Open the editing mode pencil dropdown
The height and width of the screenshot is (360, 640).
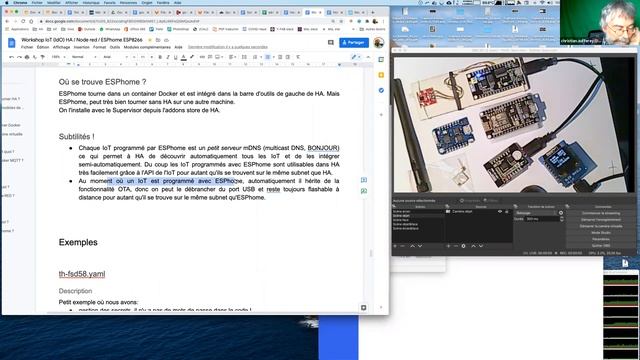pyautogui.click(x=356, y=57)
